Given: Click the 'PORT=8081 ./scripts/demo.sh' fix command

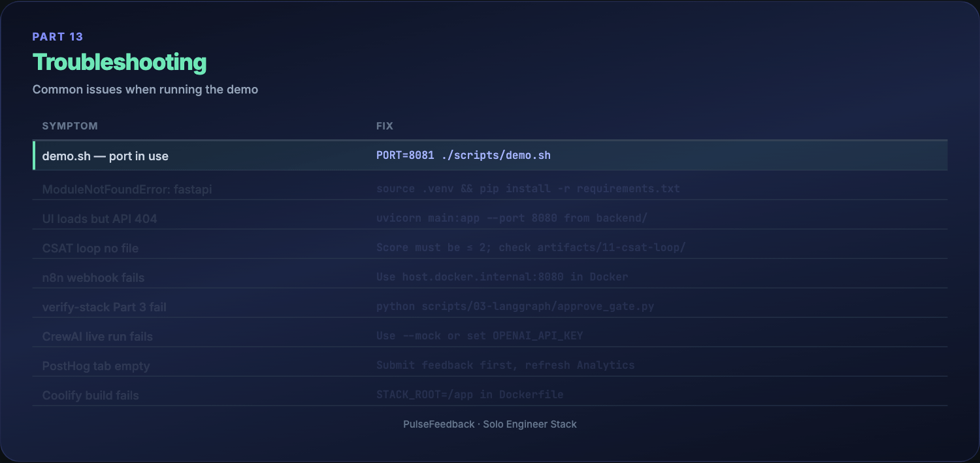Looking at the screenshot, I should pos(463,156).
